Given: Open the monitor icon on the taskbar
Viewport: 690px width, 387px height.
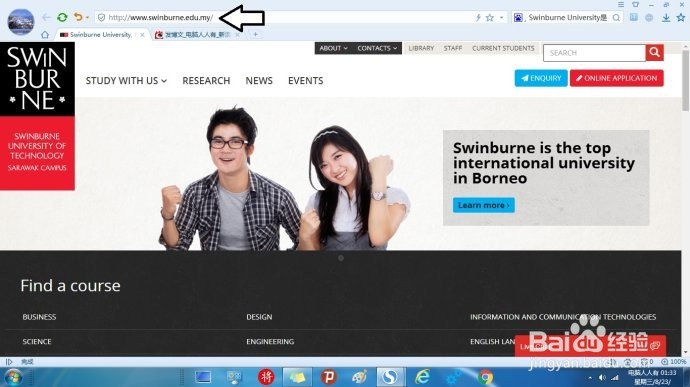Looking at the screenshot, I should pyautogui.click(x=203, y=377).
